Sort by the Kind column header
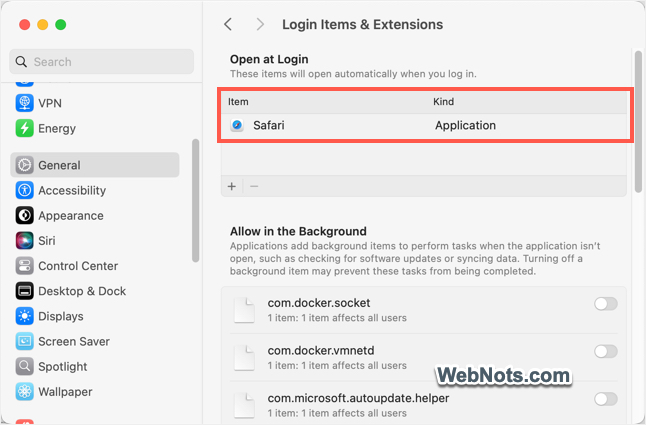This screenshot has width=646, height=425. tap(443, 102)
